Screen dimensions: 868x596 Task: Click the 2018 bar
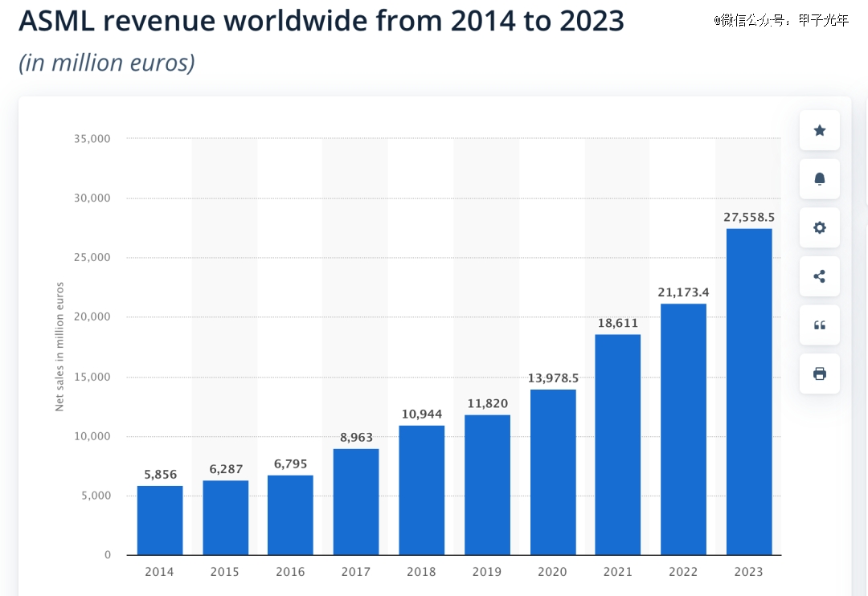pyautogui.click(x=422, y=490)
